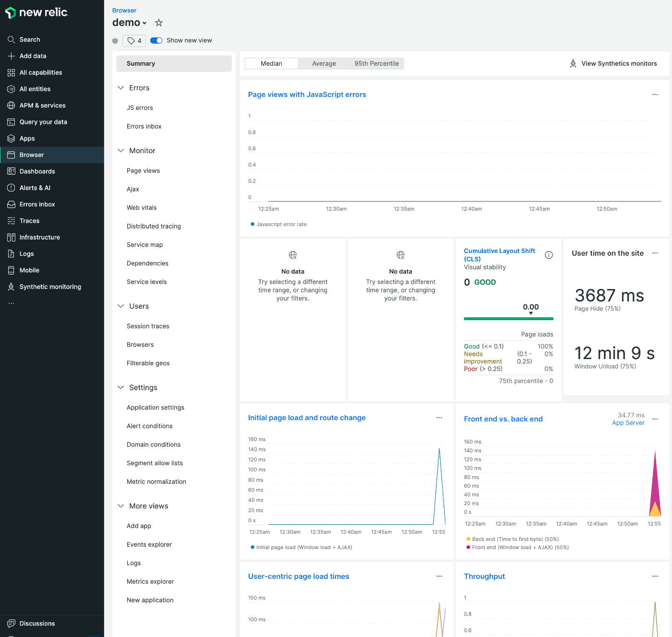Collapse the Errors section

pyautogui.click(x=121, y=88)
